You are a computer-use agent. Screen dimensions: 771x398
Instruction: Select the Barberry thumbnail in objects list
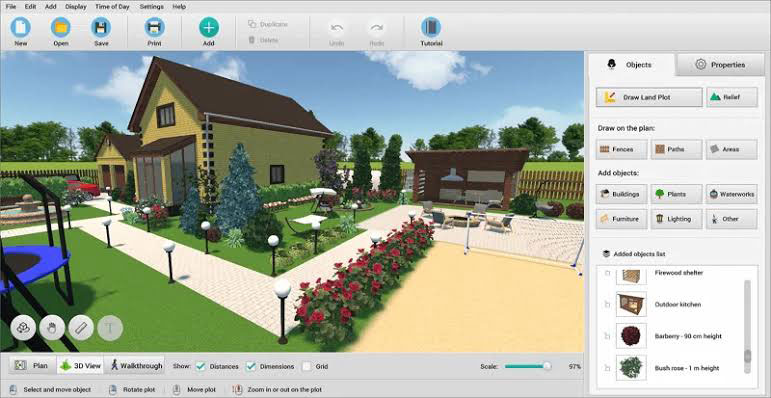(x=631, y=336)
